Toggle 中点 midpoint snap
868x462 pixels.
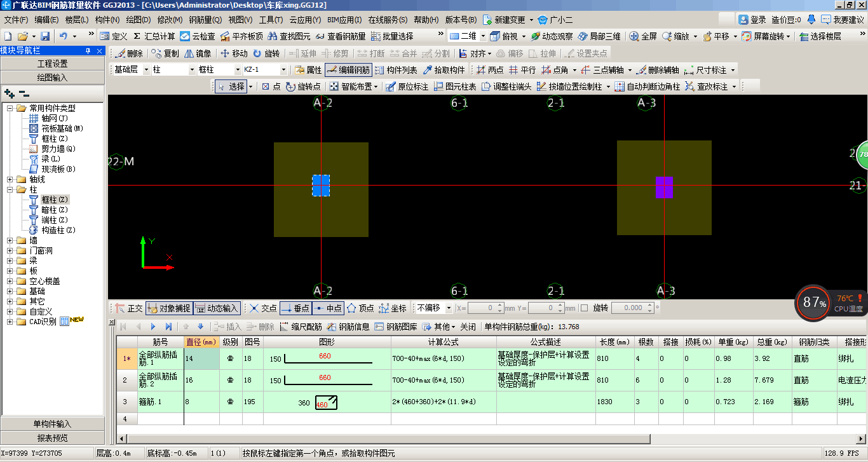point(328,308)
